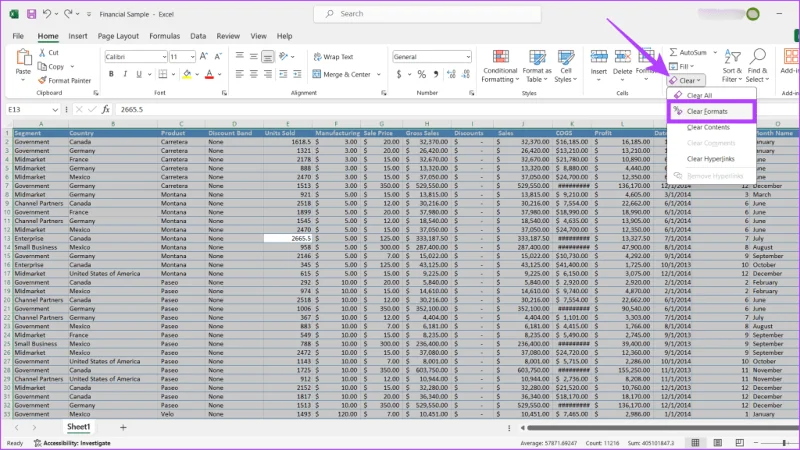This screenshot has height=450, width=800.
Task: Choose Clear All from the menu
Action: click(x=711, y=95)
